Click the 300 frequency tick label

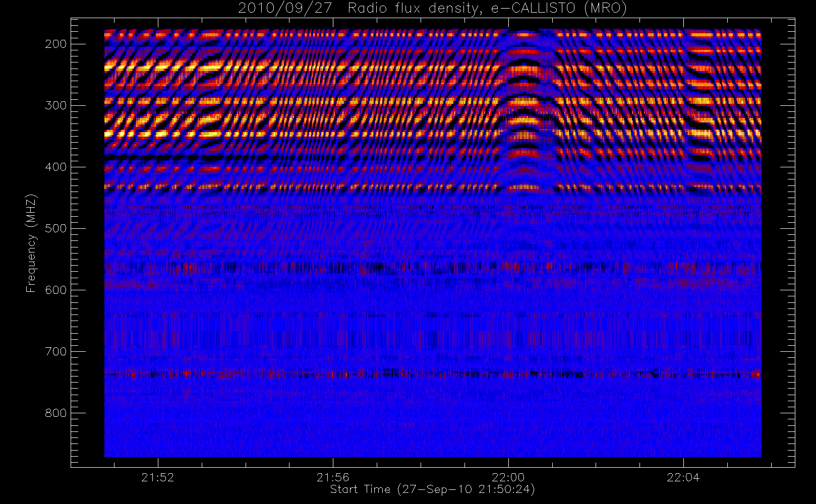pyautogui.click(x=56, y=105)
